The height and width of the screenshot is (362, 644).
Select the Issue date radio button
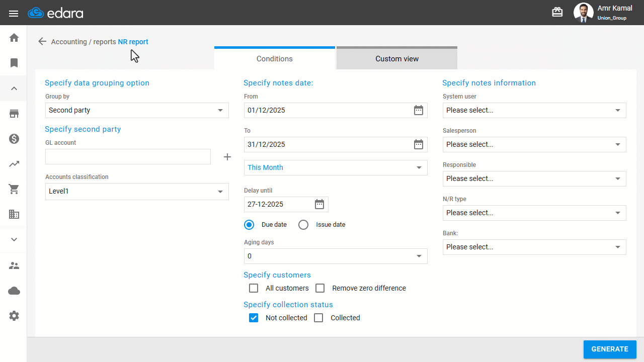tap(303, 225)
